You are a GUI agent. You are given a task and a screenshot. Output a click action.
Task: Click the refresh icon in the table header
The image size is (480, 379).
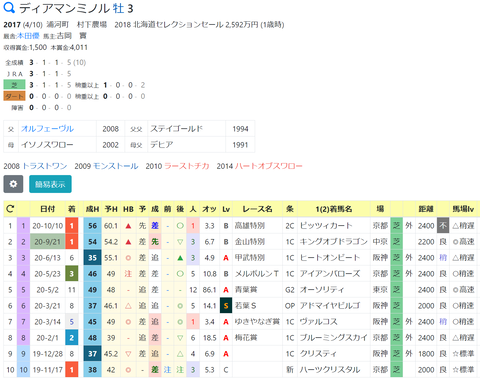[x=10, y=209]
